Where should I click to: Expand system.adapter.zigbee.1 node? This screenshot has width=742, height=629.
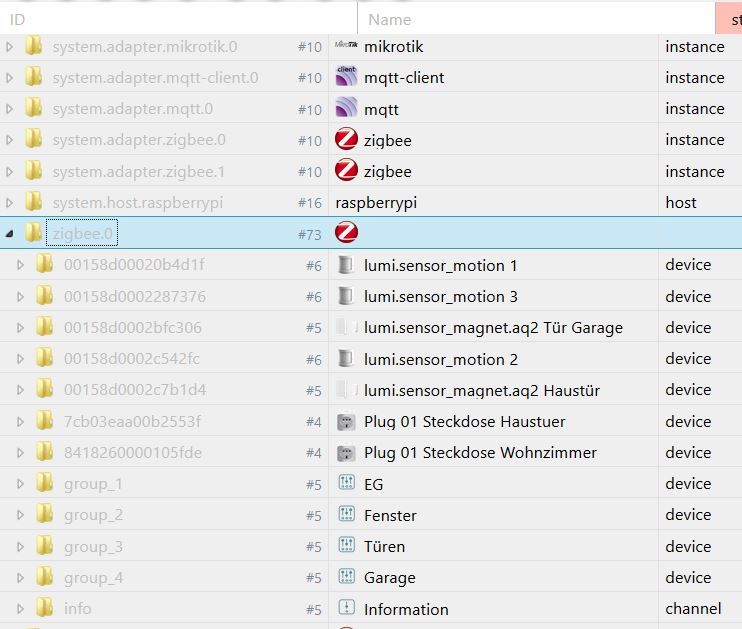coord(9,172)
